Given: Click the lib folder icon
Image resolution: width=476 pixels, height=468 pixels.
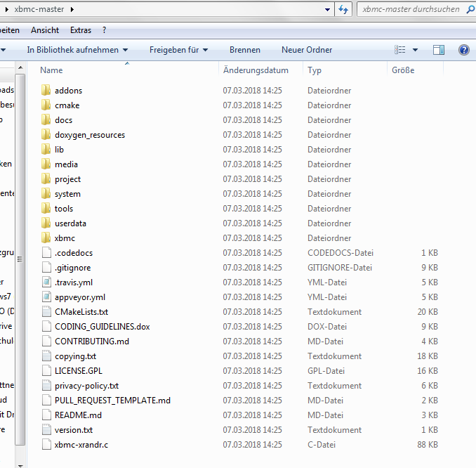Looking at the screenshot, I should click(46, 149).
